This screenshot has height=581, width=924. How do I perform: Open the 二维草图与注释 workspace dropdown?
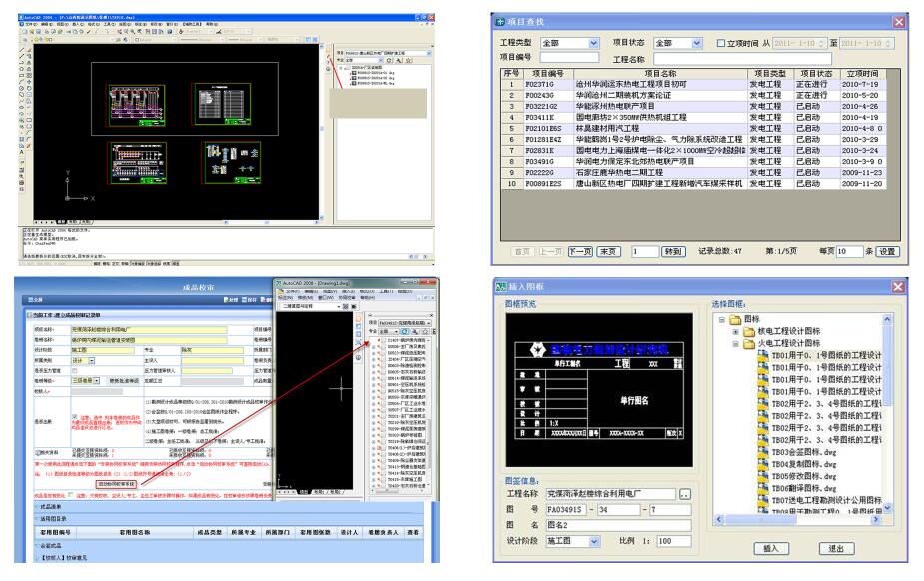point(339,306)
